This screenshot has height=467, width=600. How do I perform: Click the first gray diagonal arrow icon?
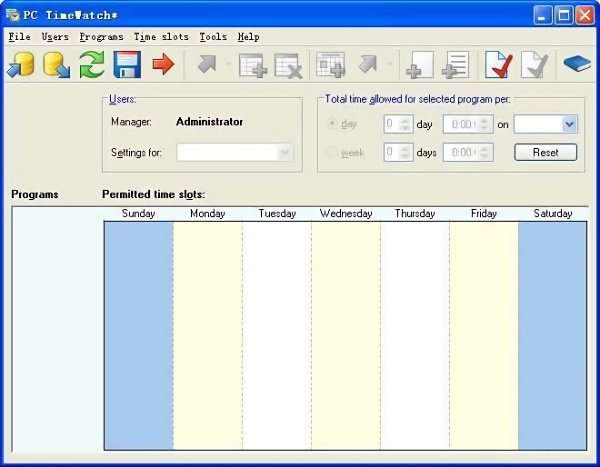click(207, 64)
